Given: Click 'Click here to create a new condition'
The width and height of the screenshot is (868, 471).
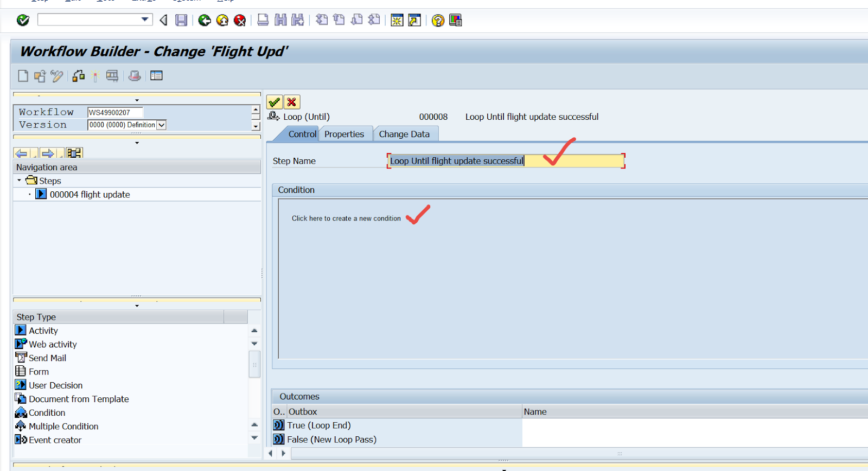Looking at the screenshot, I should click(x=346, y=218).
